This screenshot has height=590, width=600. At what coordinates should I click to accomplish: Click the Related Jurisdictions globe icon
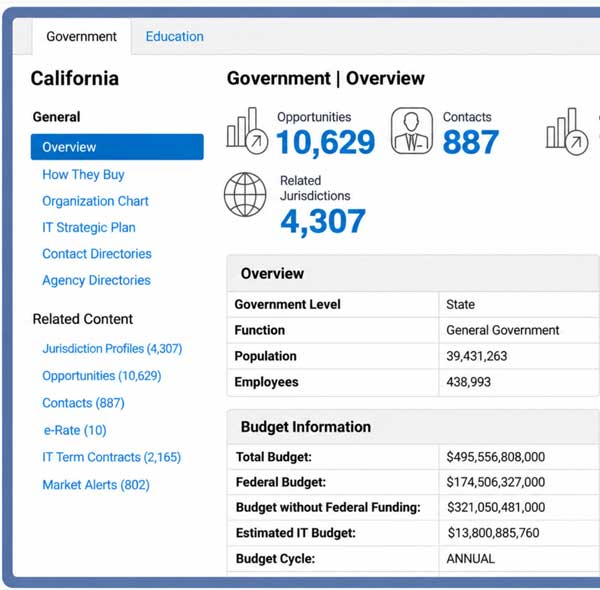coord(245,194)
